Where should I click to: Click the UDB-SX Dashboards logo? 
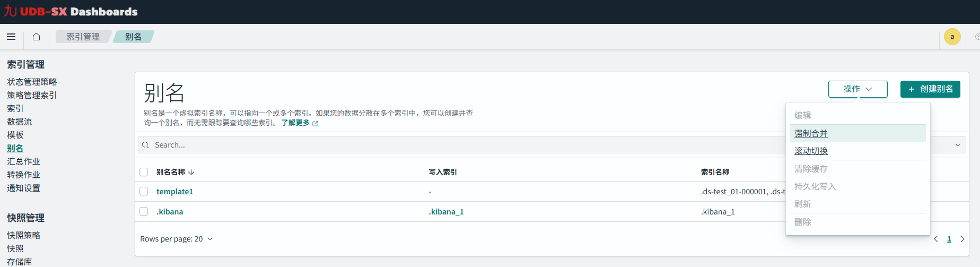click(x=71, y=12)
